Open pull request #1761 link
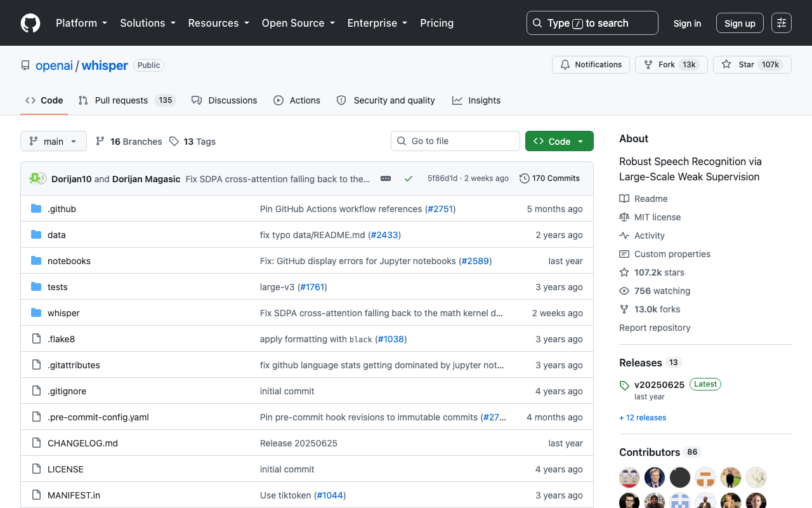Viewport: 812px width, 508px height. pyautogui.click(x=312, y=287)
